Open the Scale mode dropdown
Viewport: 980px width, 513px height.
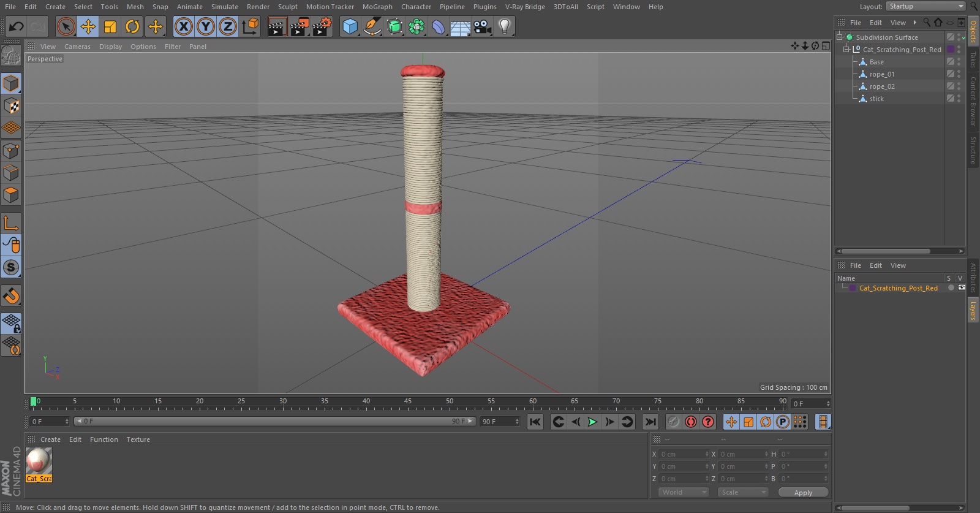(x=743, y=492)
